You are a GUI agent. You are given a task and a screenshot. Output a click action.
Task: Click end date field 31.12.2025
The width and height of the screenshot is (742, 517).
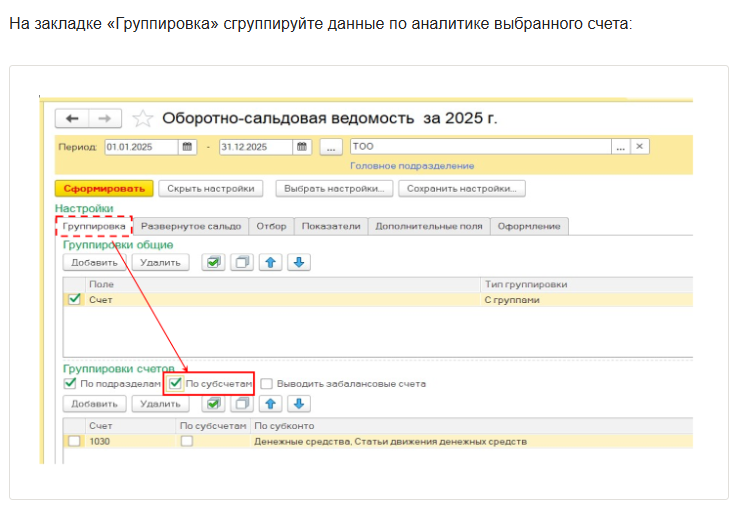[256, 147]
